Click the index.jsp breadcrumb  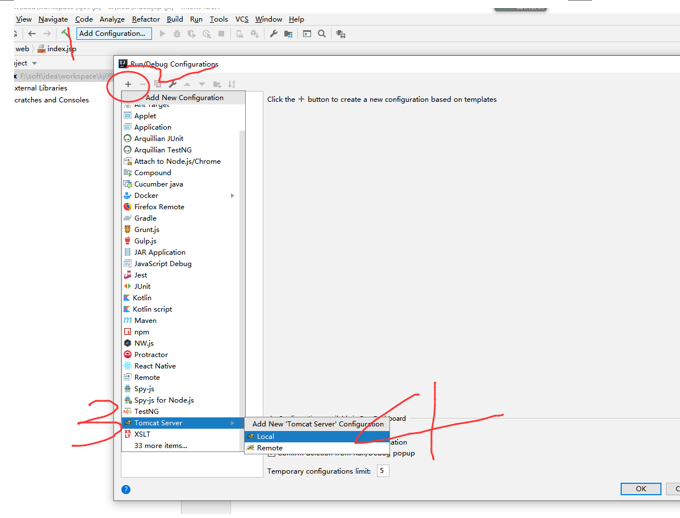[57, 49]
